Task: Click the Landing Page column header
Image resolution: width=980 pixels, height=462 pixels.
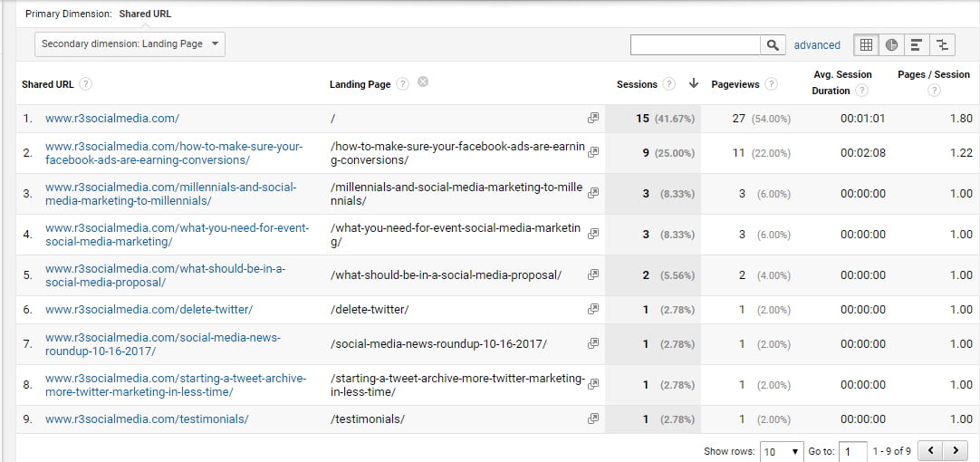Action: 360,84
